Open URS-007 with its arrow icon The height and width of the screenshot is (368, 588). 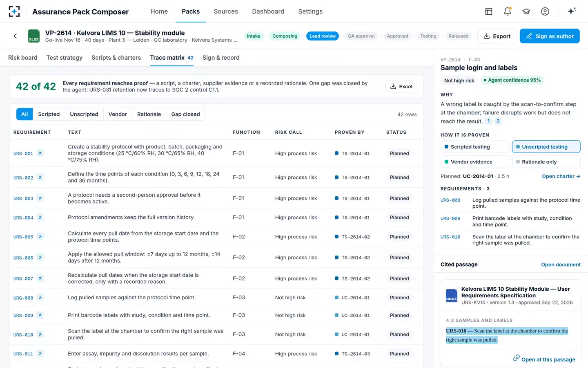pyautogui.click(x=40, y=278)
